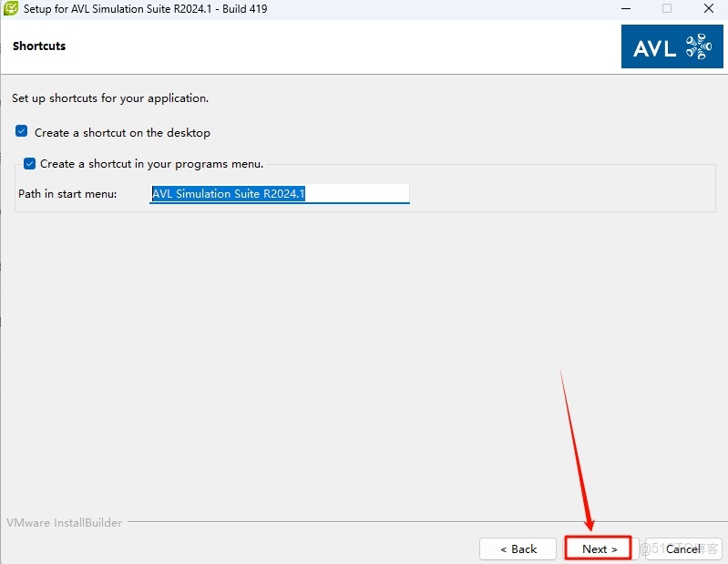Click the window title 'Setup for AVL Simulation Suite'
The image size is (728, 564).
145,8
